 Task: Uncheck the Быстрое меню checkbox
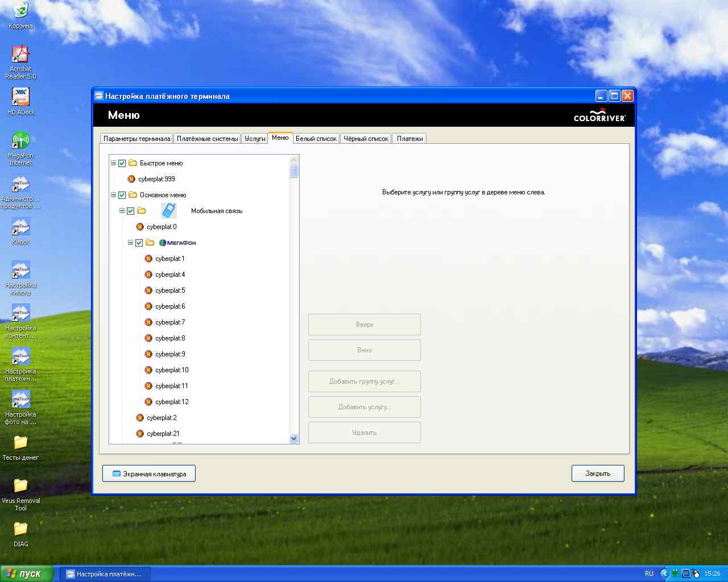[122, 163]
